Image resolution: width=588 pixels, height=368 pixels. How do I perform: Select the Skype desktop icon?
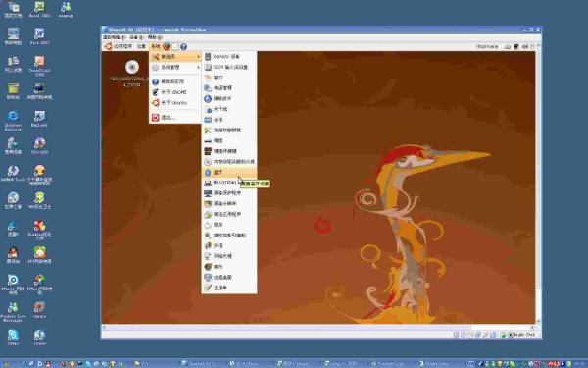click(x=13, y=337)
